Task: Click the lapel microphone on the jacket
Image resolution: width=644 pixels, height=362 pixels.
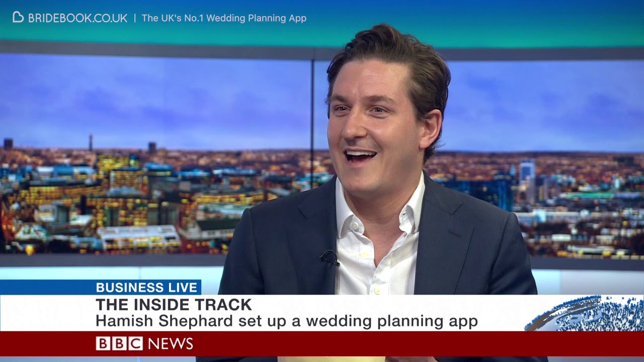Action: pos(329,258)
